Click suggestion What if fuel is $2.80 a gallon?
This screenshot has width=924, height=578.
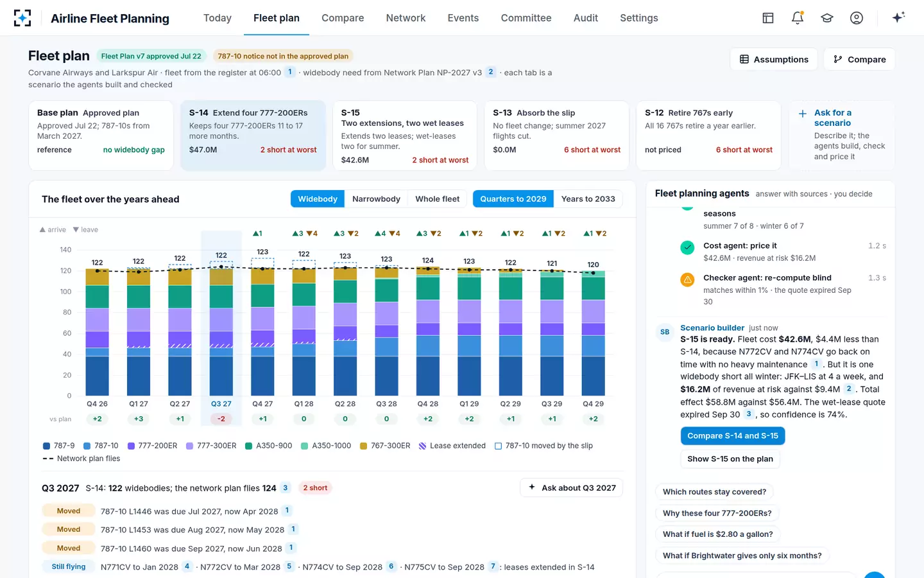pos(717,534)
